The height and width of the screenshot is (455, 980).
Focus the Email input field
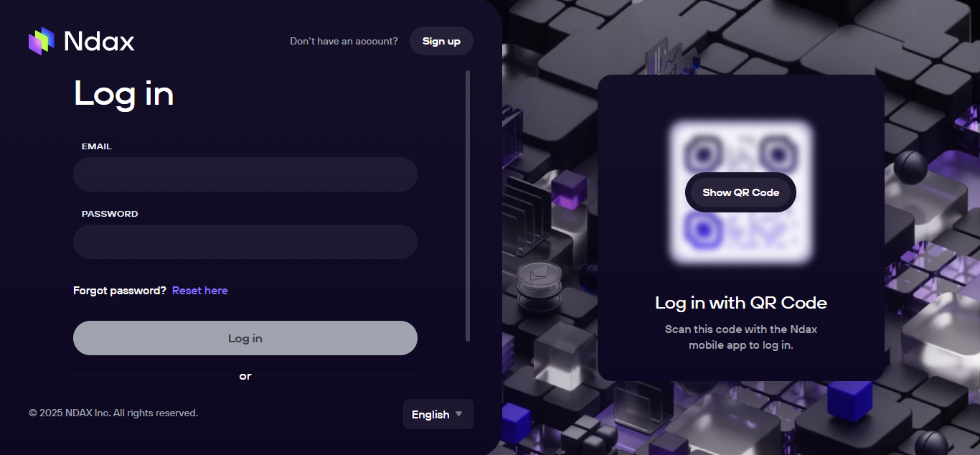tap(245, 174)
